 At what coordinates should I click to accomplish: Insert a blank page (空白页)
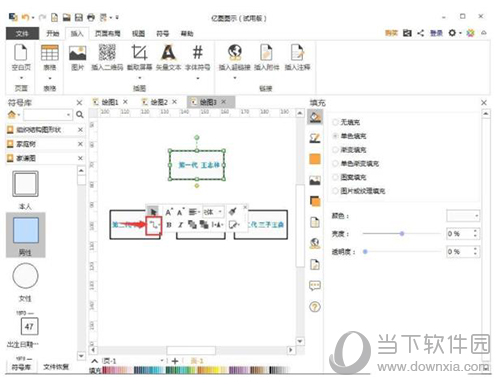coord(21,57)
